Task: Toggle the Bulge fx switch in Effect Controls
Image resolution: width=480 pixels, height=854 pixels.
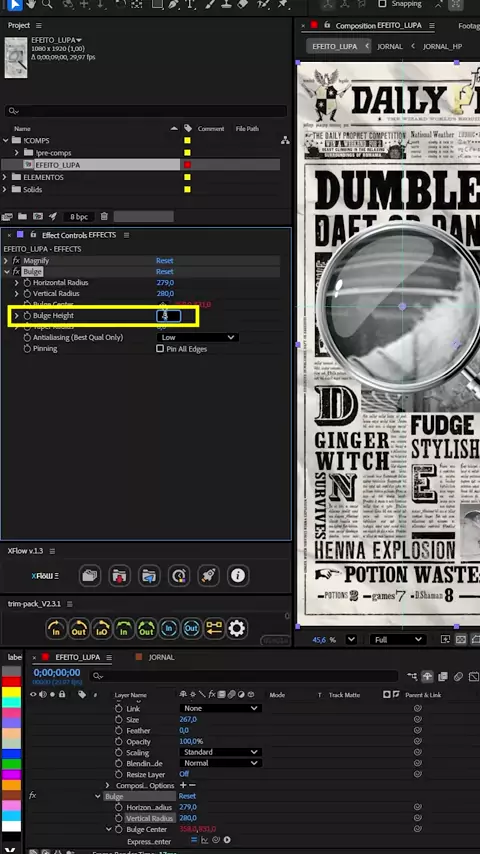Action: [16, 271]
